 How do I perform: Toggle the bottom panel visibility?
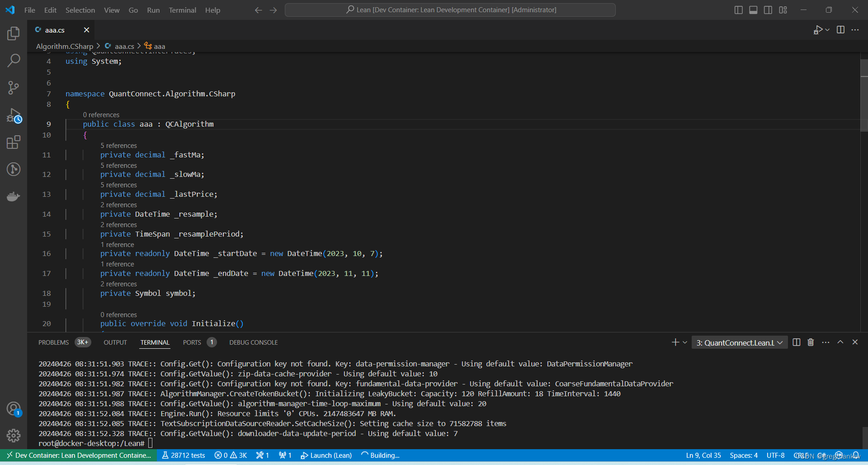[x=753, y=10]
